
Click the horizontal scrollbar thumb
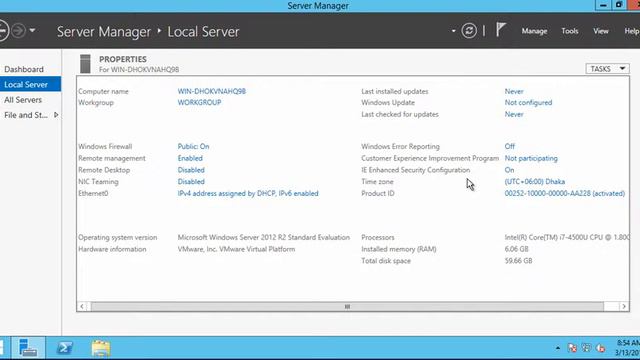coord(347,307)
